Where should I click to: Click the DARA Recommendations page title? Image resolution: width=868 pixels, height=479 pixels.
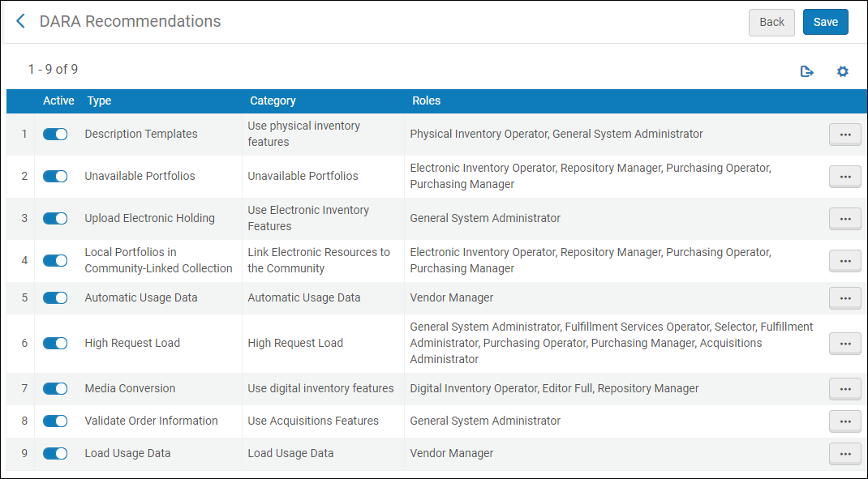click(130, 21)
